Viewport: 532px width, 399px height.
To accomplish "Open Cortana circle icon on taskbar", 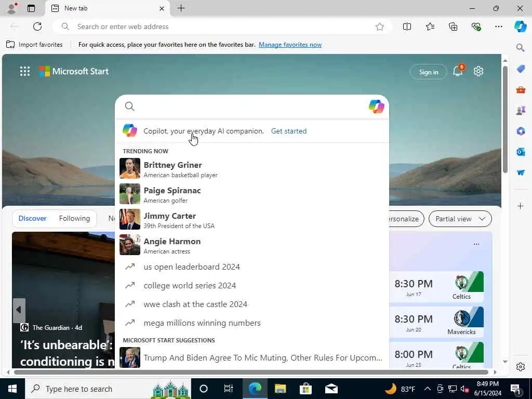I will pyautogui.click(x=204, y=389).
